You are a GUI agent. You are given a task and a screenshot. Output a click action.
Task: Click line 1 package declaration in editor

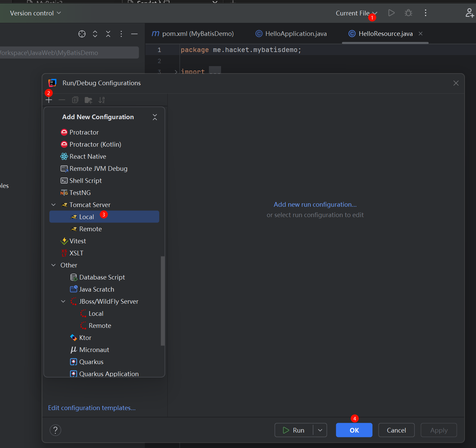click(241, 50)
